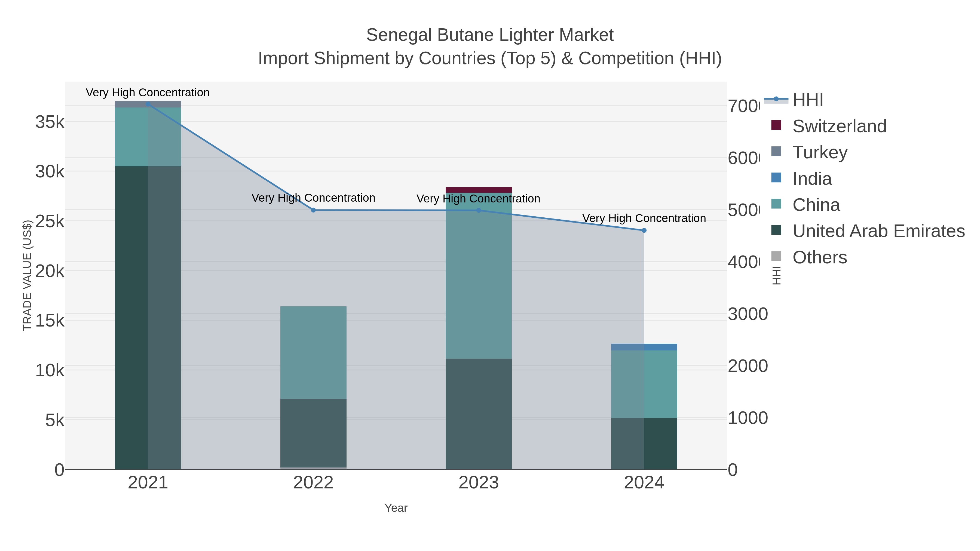Click the 1000 HHI axis tick label
980x551 pixels.
(x=748, y=418)
